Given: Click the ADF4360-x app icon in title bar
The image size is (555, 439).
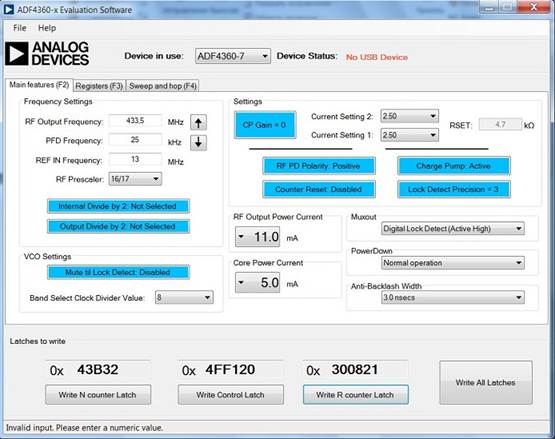Looking at the screenshot, I should 8,10.
